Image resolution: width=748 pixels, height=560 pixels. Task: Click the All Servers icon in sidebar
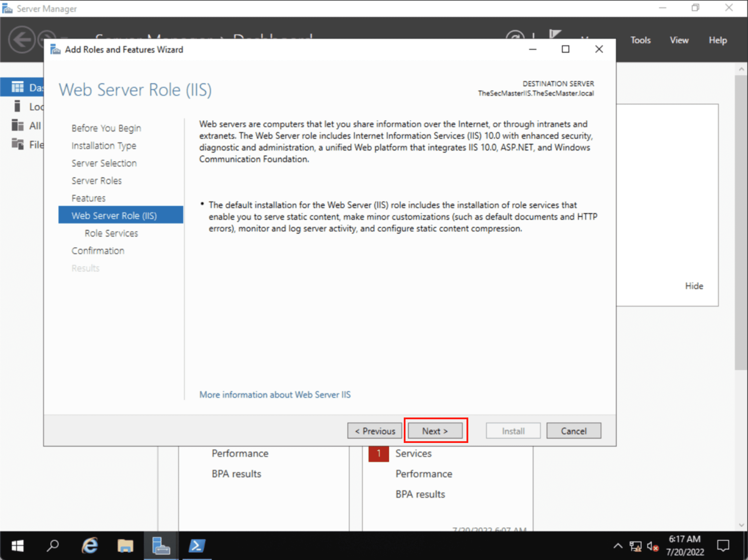click(18, 125)
